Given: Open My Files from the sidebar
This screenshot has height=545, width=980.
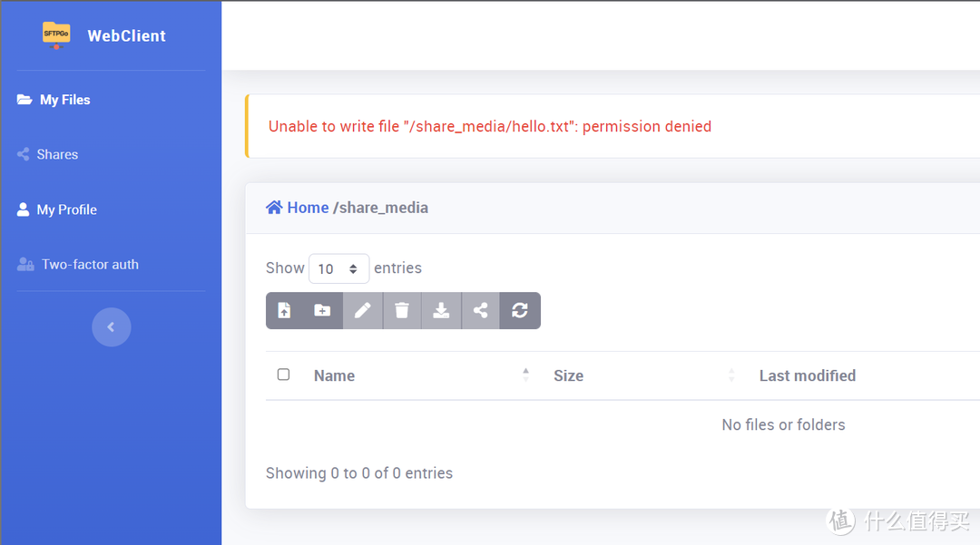Looking at the screenshot, I should coord(65,100).
